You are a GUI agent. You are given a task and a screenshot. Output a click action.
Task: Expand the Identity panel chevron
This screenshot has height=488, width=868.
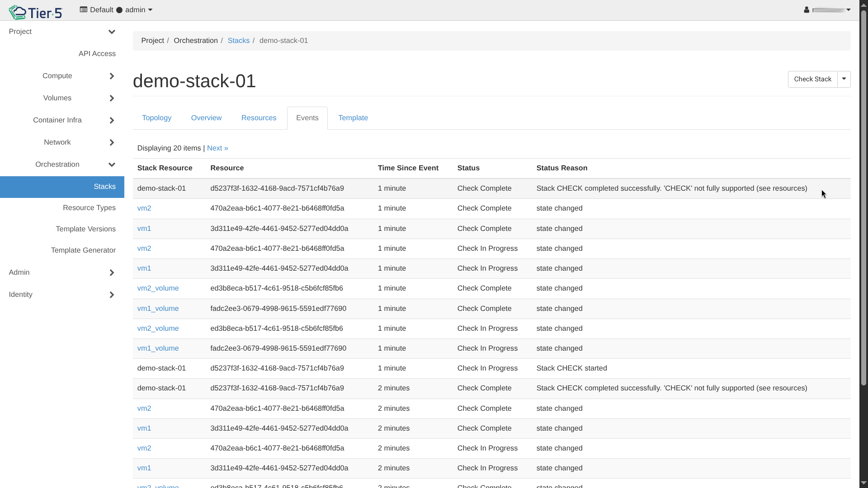coord(112,295)
